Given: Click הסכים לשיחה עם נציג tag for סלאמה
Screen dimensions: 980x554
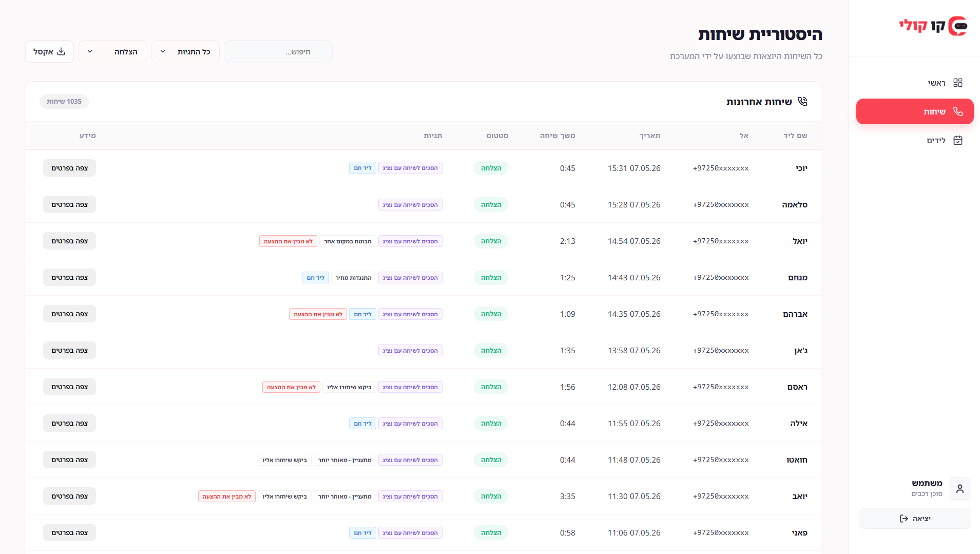Looking at the screenshot, I should (410, 204).
